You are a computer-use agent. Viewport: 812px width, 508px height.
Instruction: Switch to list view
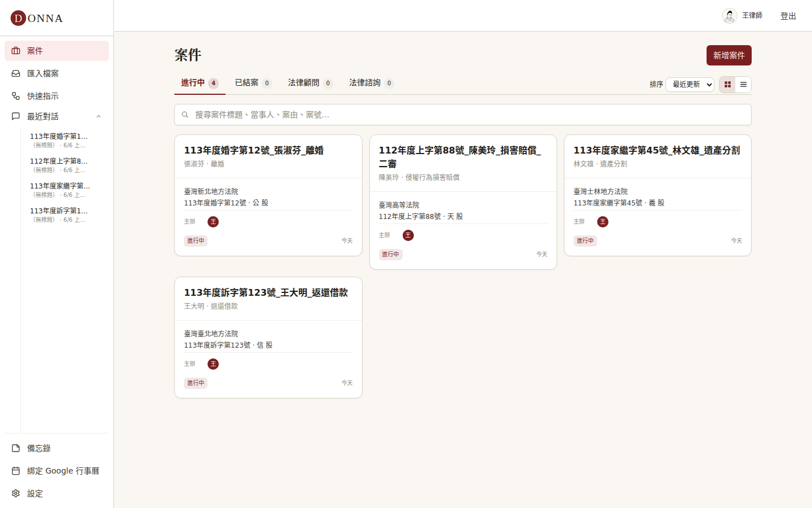[x=743, y=85]
